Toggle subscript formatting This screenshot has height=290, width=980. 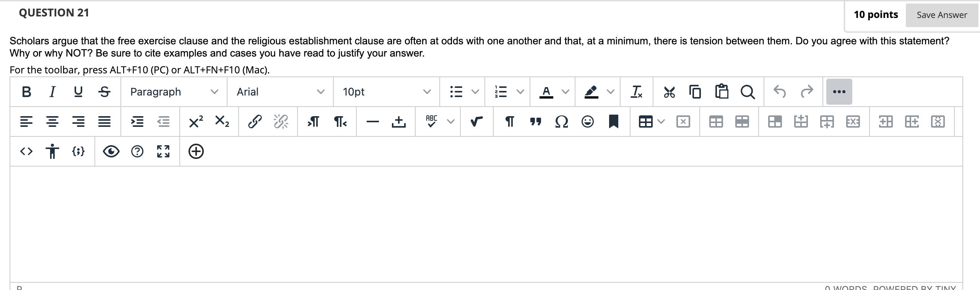point(222,122)
